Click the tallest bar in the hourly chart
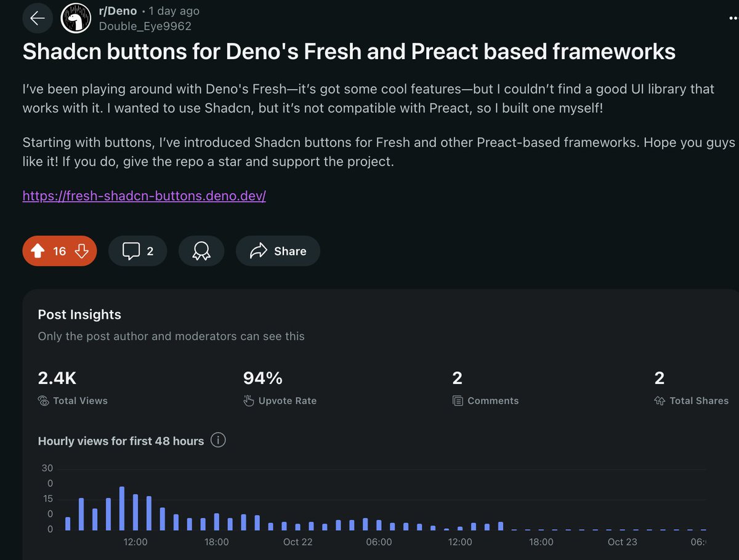739x560 pixels. [122, 508]
